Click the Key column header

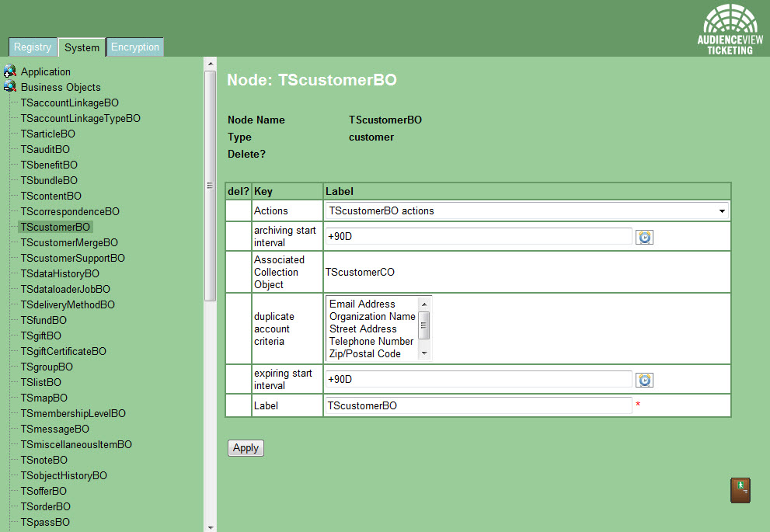[287, 191]
